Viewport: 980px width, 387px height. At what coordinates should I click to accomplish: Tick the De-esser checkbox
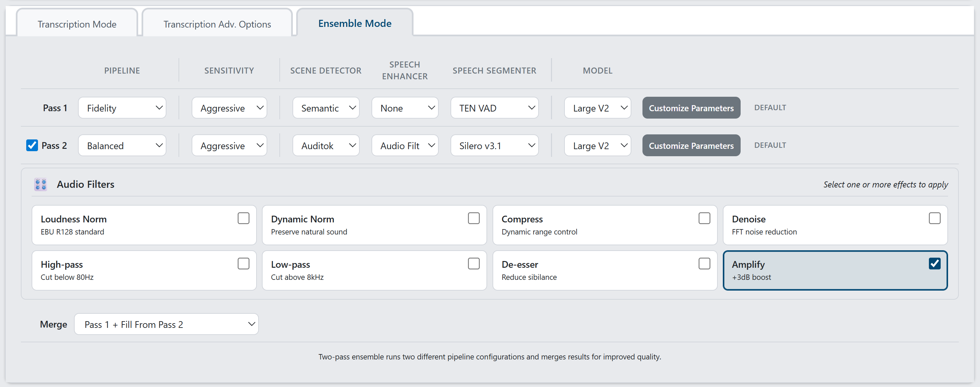tap(704, 263)
